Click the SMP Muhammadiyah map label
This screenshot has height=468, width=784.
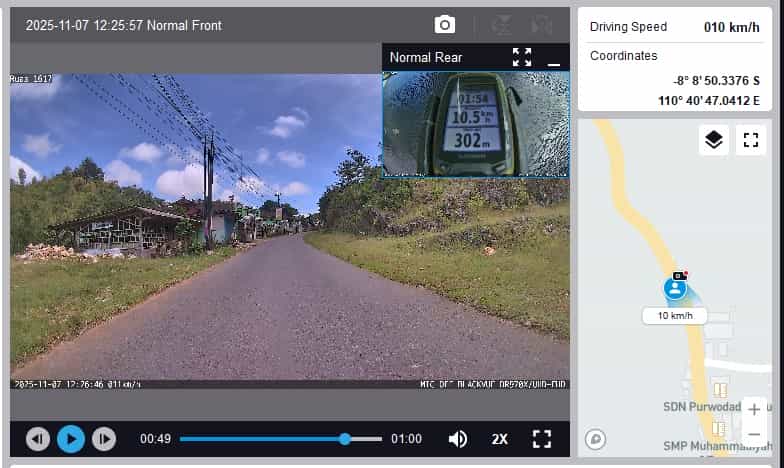click(718, 446)
